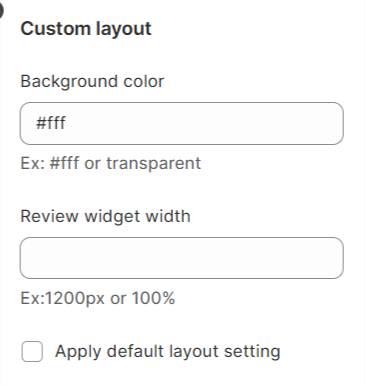
Task: Tick the Apply default layout setting checkbox
Action: pos(32,351)
